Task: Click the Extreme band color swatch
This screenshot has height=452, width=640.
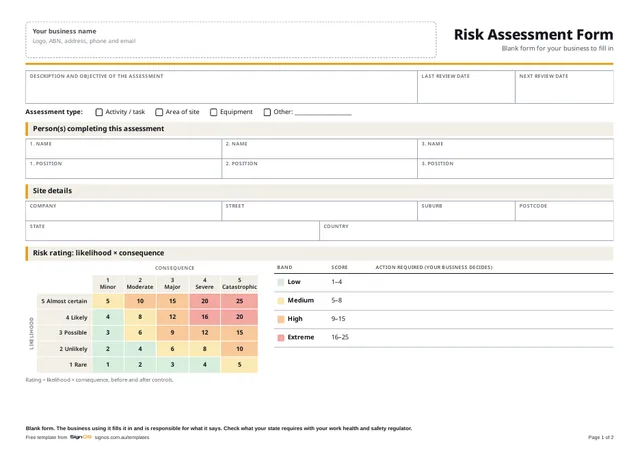Action: [x=281, y=338]
